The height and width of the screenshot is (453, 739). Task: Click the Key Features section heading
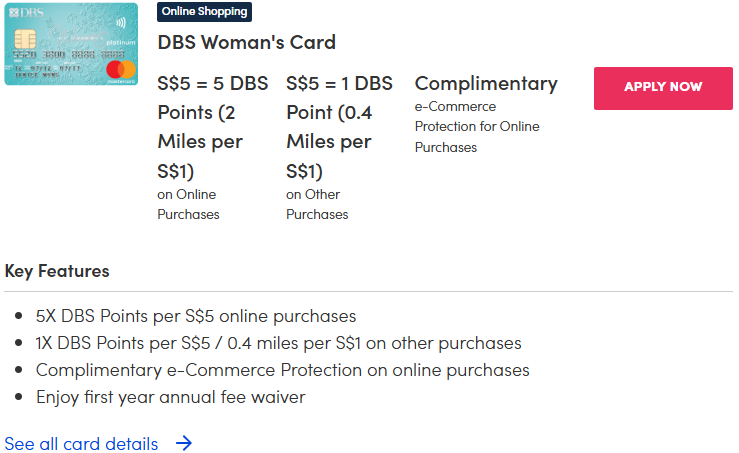pyautogui.click(x=57, y=271)
